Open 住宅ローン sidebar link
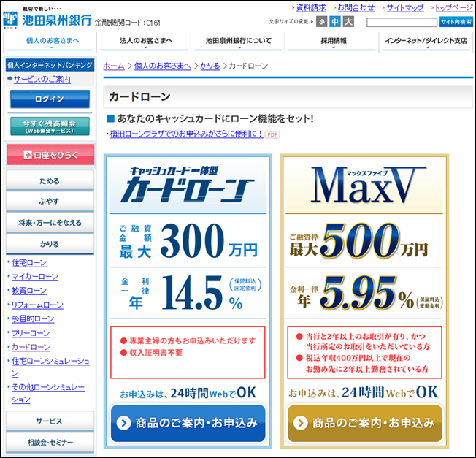The image size is (476, 458). (x=29, y=263)
